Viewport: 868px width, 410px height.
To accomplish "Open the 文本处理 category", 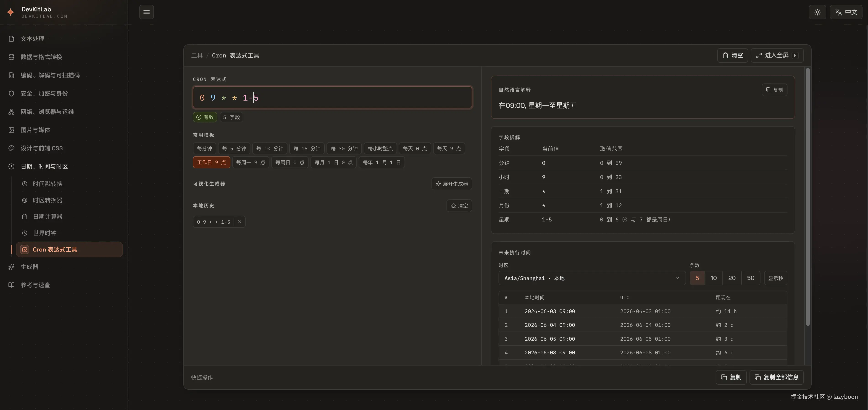I will (64, 39).
